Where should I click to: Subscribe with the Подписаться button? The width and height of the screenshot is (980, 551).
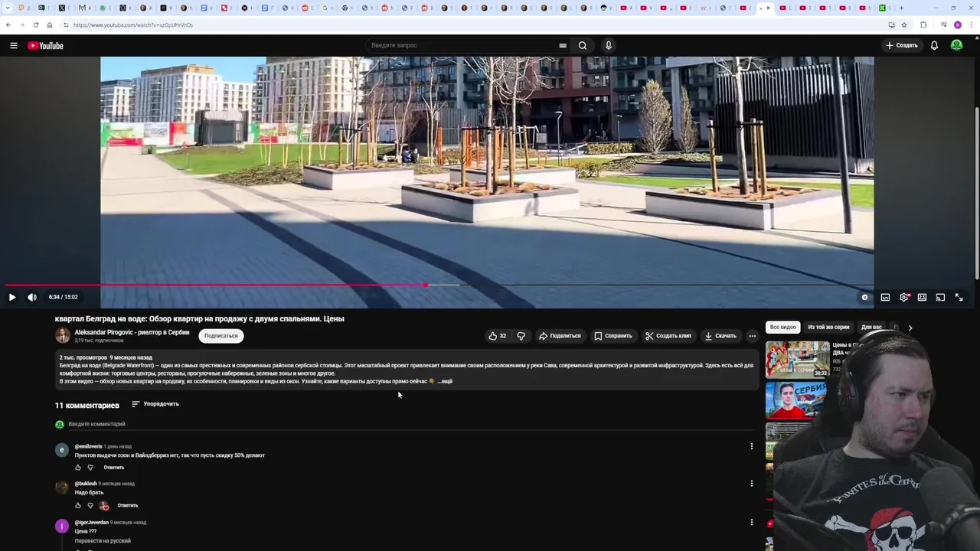pos(220,336)
